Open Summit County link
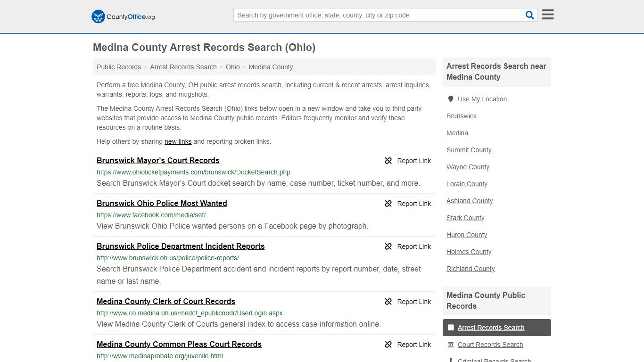644x362 pixels. click(x=469, y=150)
